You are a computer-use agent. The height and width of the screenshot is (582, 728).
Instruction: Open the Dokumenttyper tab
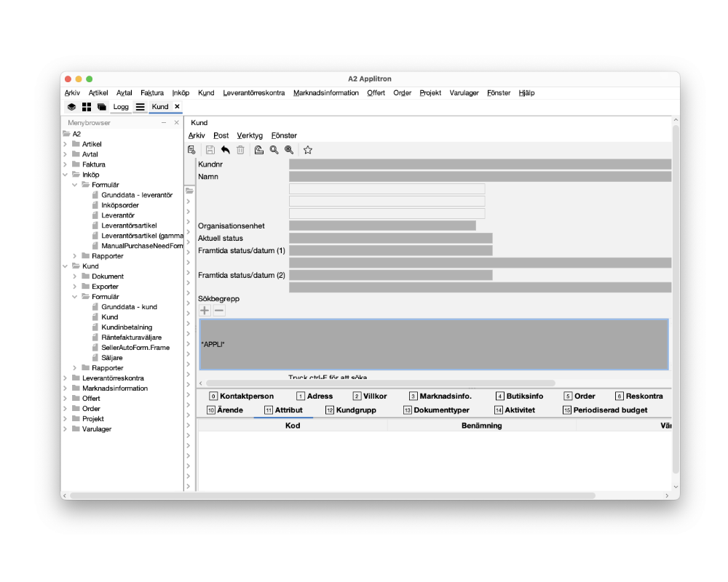point(436,410)
